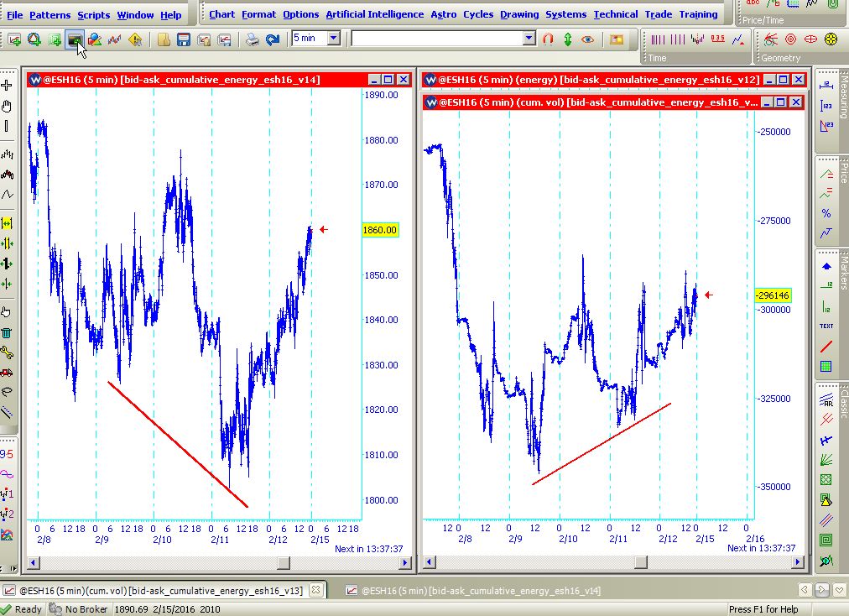
Task: Open the Astro menu
Action: (444, 14)
